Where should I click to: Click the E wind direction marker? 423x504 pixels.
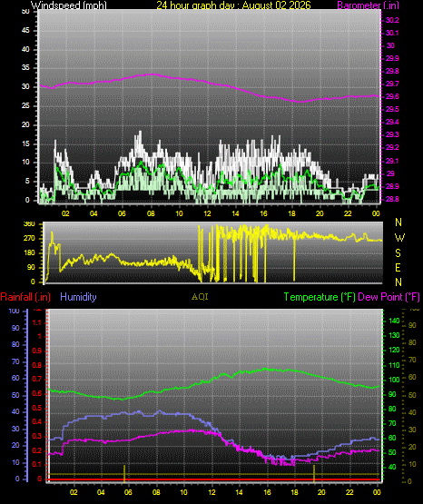(x=398, y=267)
